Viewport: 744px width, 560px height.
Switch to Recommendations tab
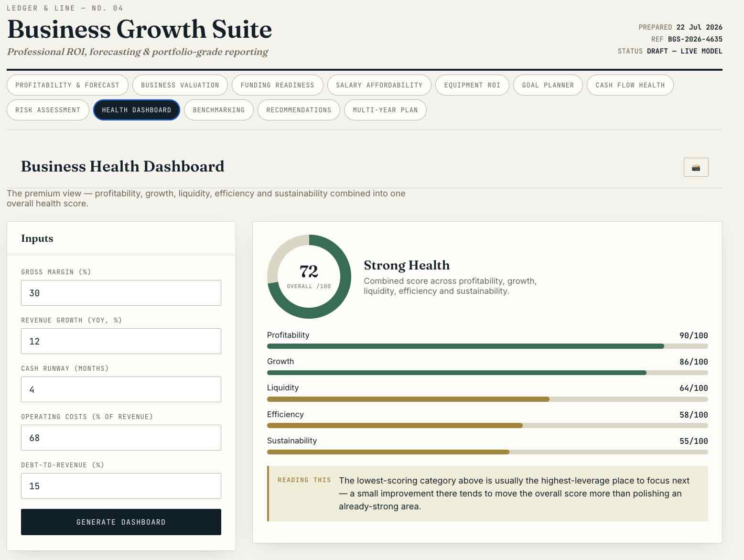coord(299,110)
